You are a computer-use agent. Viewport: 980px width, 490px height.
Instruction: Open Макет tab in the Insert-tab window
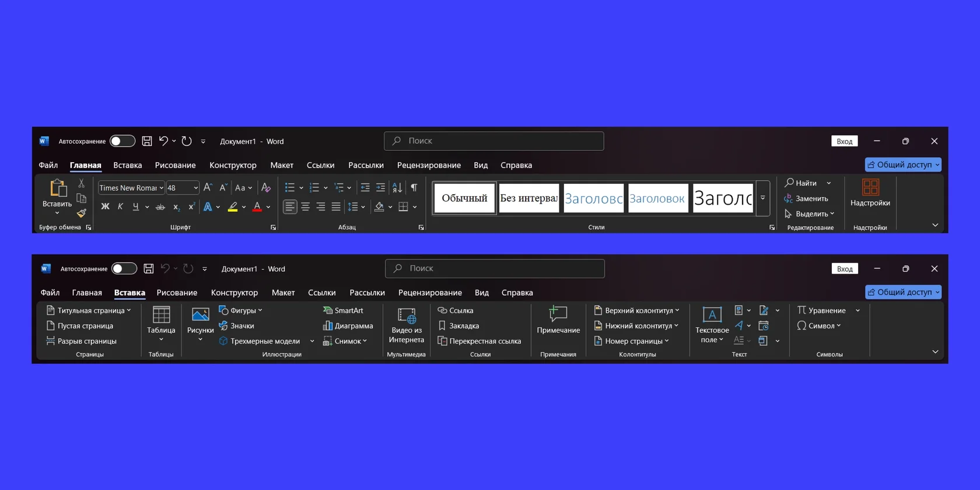[283, 292]
